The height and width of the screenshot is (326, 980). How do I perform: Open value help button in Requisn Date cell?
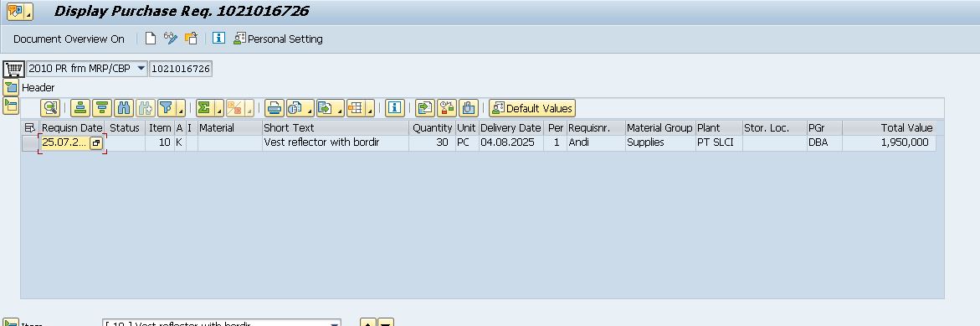(95, 142)
